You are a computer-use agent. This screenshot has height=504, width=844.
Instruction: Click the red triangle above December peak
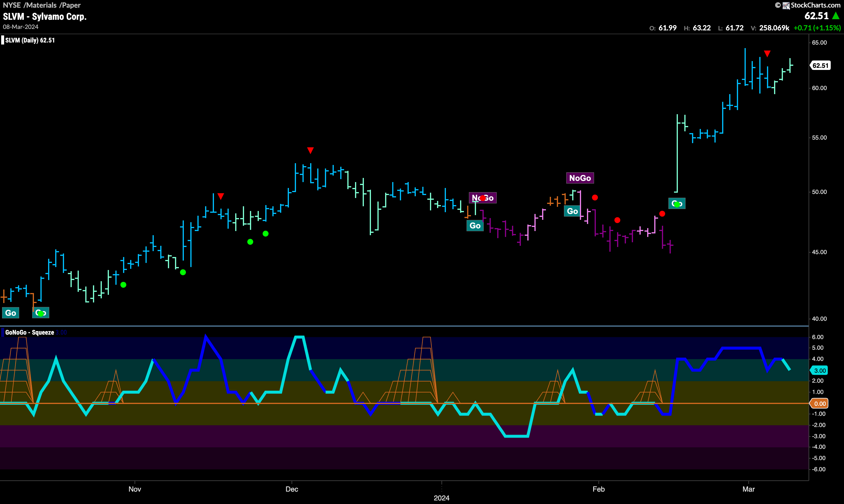pyautogui.click(x=310, y=150)
